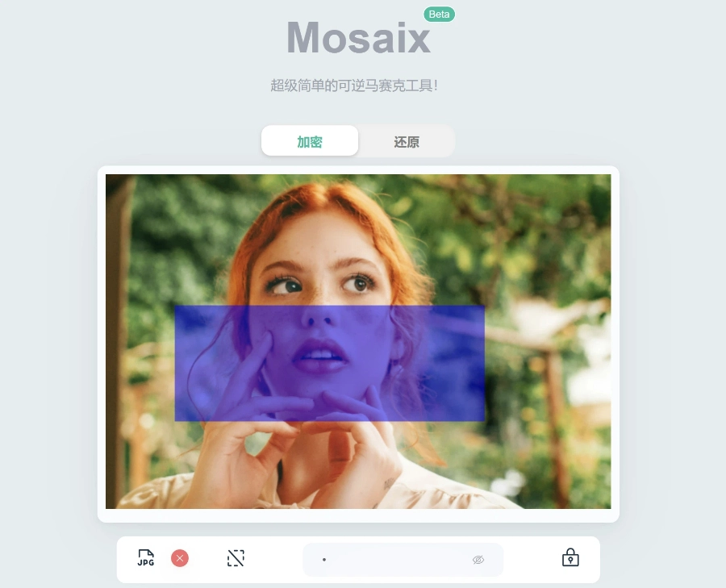Click the green Beta badge
This screenshot has width=726, height=588.
tap(440, 15)
